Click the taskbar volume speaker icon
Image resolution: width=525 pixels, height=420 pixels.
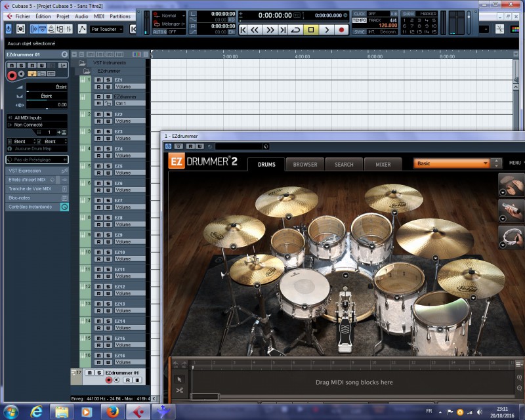coord(480,412)
